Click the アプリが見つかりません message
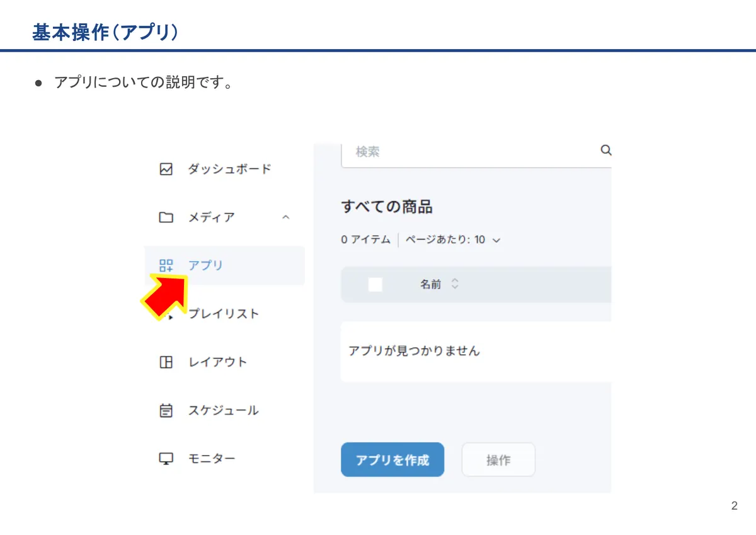 [414, 351]
